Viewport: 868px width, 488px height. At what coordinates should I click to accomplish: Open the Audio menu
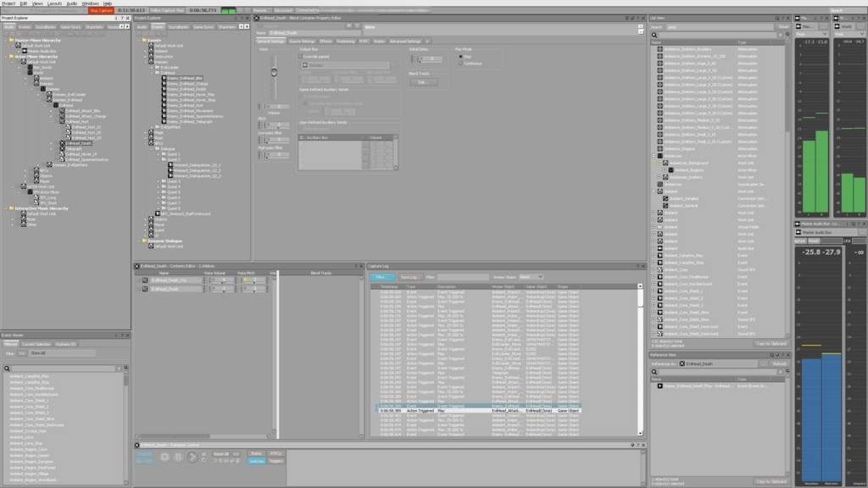[72, 3]
